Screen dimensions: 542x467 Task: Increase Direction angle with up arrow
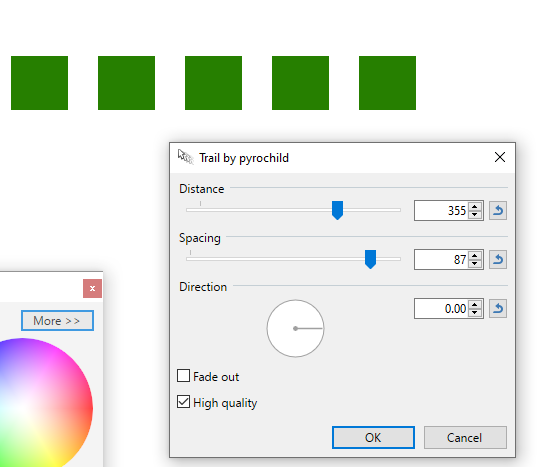[x=475, y=305]
